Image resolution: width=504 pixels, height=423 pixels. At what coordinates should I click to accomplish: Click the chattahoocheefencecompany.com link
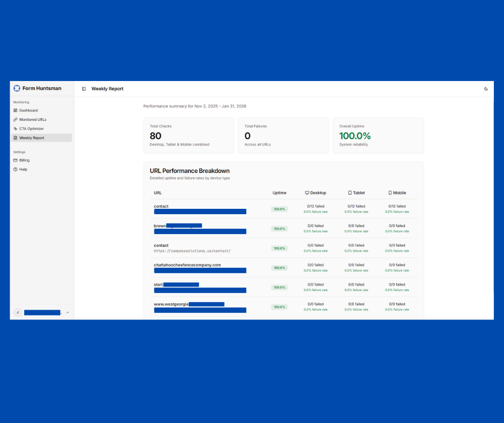click(186, 265)
